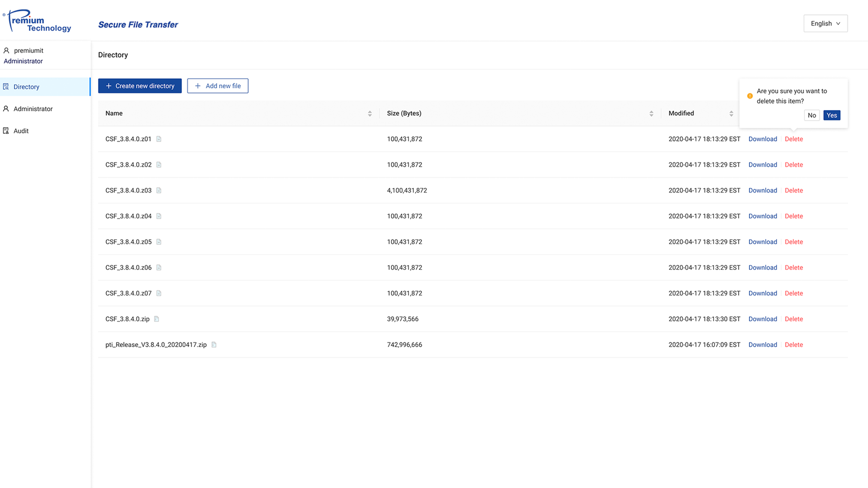This screenshot has height=488, width=868.
Task: Delete CSF_3.8.4.0.z07
Action: point(794,293)
